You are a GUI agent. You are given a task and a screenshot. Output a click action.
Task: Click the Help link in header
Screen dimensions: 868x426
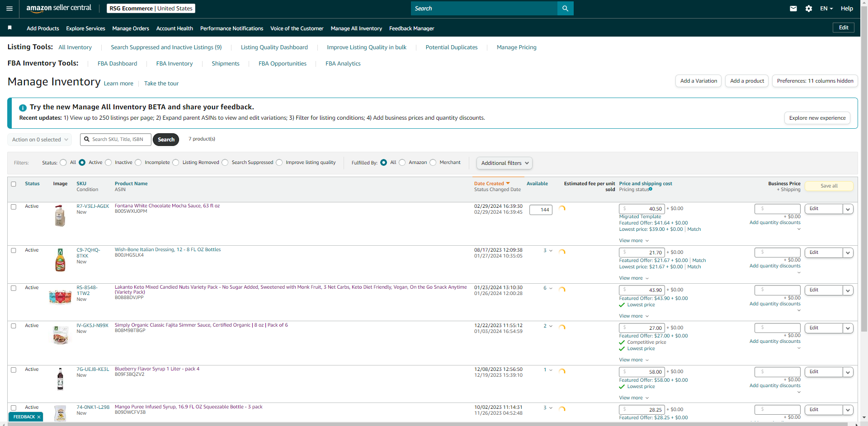847,9
